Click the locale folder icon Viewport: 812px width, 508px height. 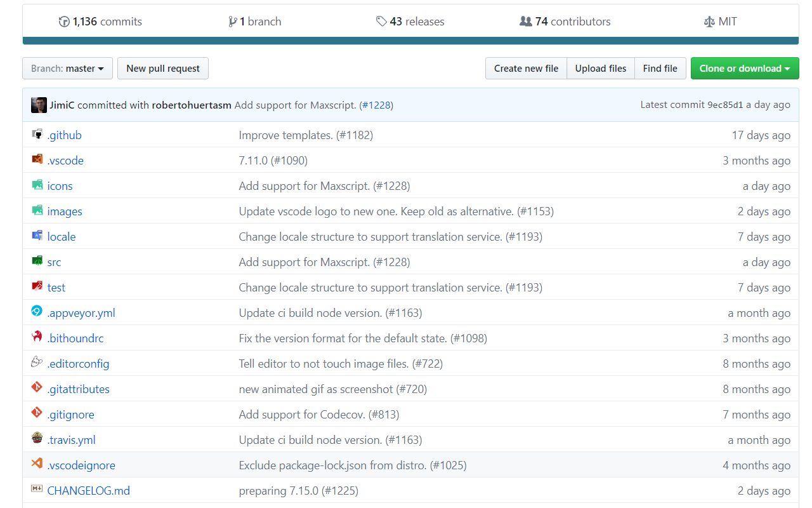[37, 236]
